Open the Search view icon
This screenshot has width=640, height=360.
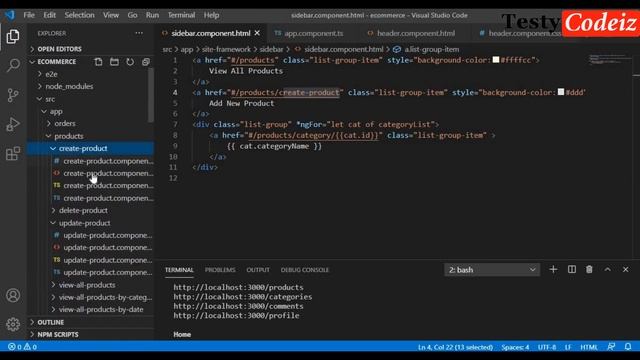13,65
